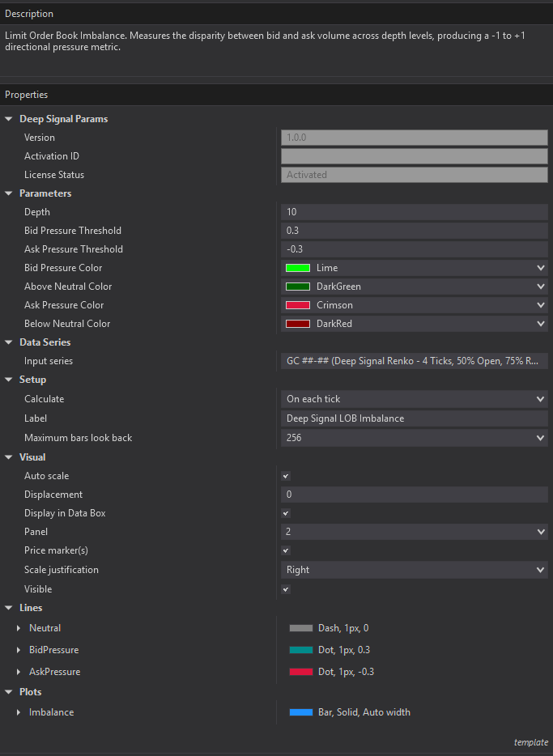Screen dimensions: 553x756
Task: Expand the Imbalance plot settings
Action: click(x=18, y=712)
